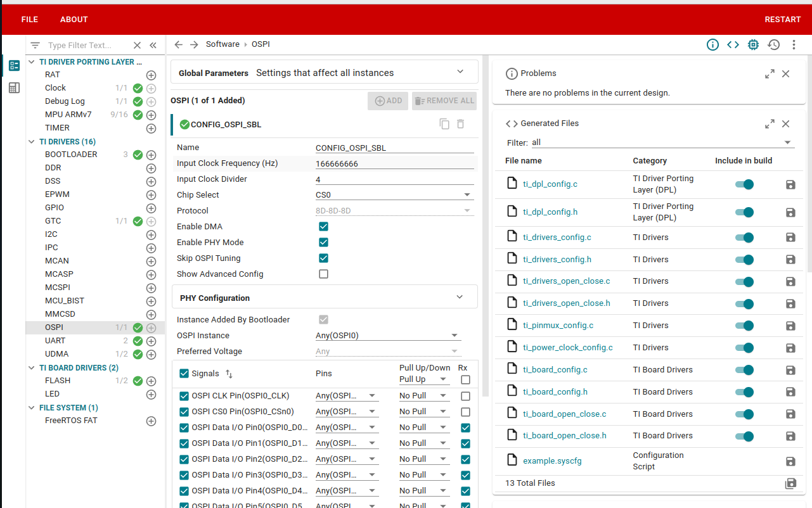Click the Type Filter Text field
The height and width of the screenshot is (508, 812).
coord(87,46)
